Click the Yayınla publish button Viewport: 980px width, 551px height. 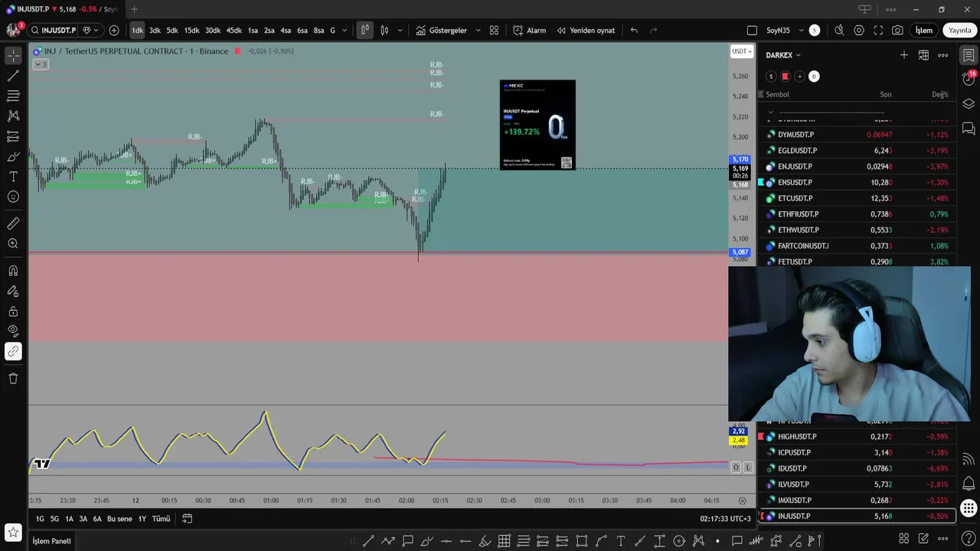click(959, 31)
